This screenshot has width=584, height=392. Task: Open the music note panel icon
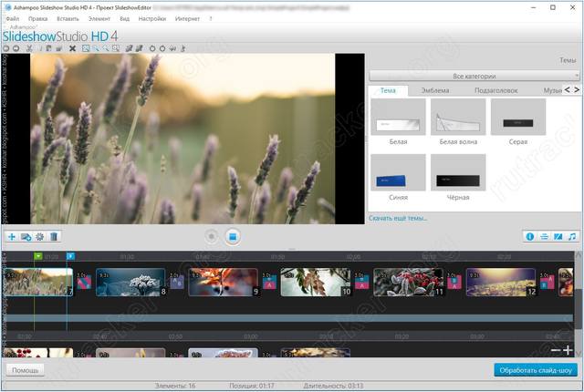(572, 236)
